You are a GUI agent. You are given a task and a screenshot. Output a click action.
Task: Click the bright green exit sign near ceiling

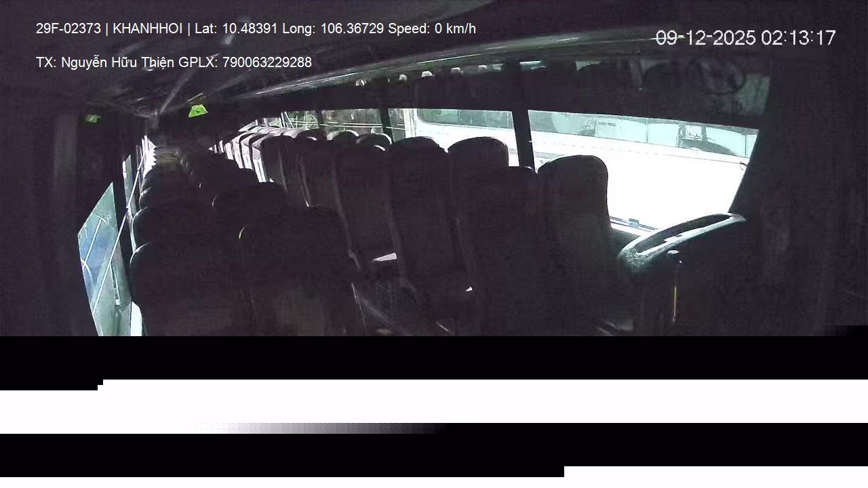tap(197, 110)
